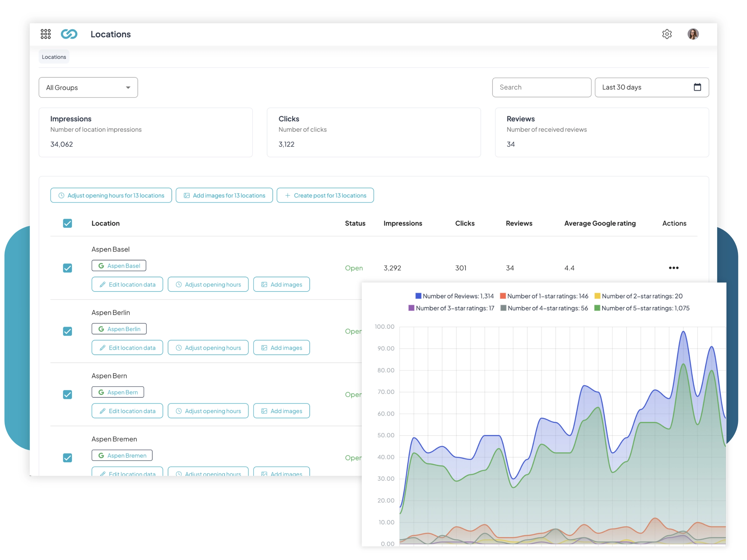Open the nine-dot apps grid menu

click(x=45, y=34)
